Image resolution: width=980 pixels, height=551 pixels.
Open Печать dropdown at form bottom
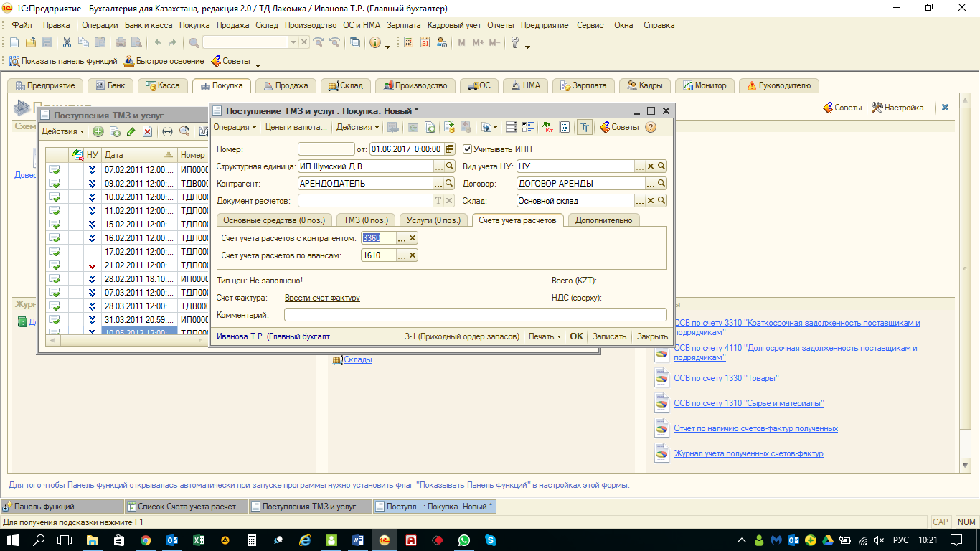[545, 336]
